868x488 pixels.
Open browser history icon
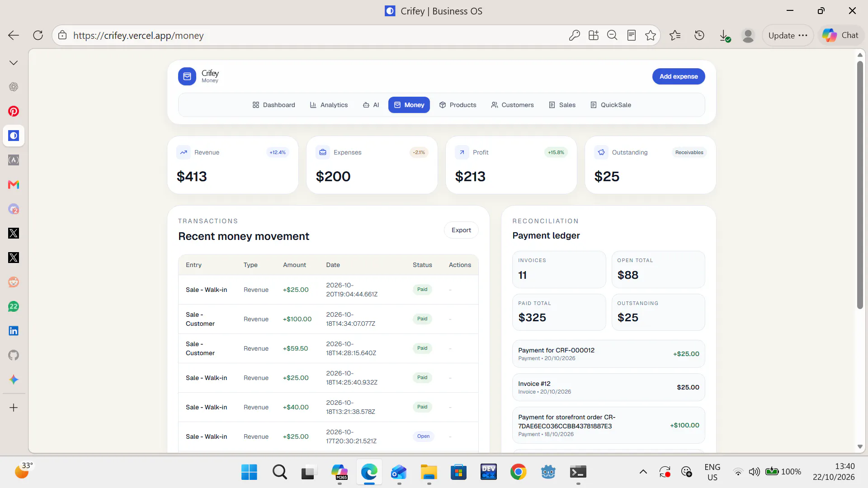[699, 35]
